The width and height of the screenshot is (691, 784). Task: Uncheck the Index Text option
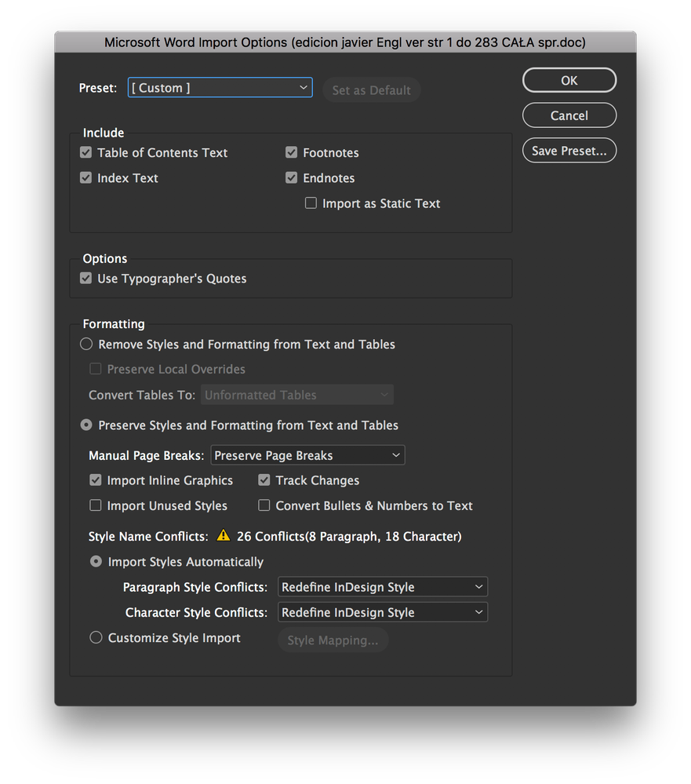[x=86, y=178]
